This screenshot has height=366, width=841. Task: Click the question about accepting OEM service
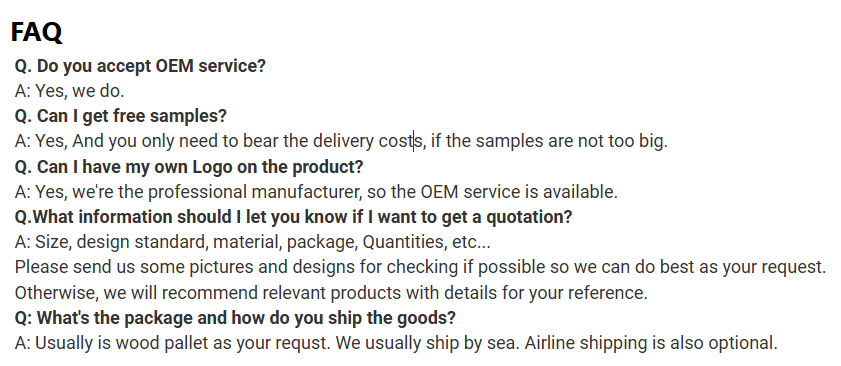tap(140, 66)
